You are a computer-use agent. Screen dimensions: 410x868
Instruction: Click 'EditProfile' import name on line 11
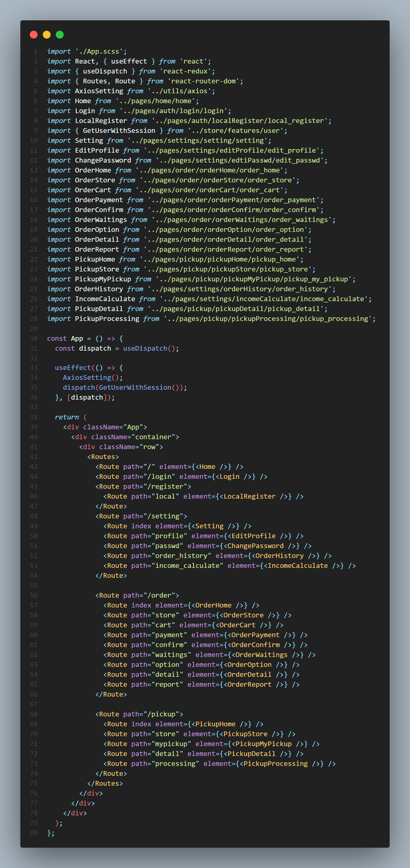97,151
